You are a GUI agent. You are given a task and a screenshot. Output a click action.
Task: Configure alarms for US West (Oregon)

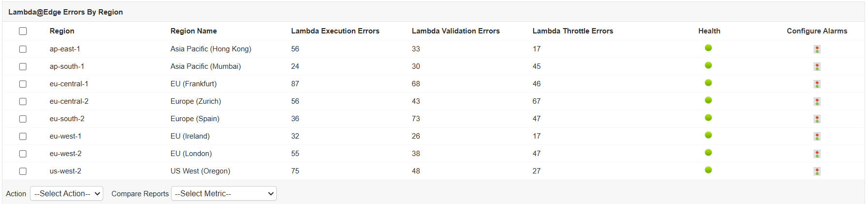(817, 171)
